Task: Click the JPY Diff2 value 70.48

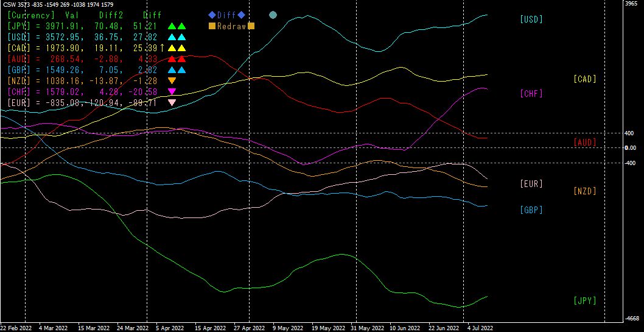Action: click(x=108, y=26)
